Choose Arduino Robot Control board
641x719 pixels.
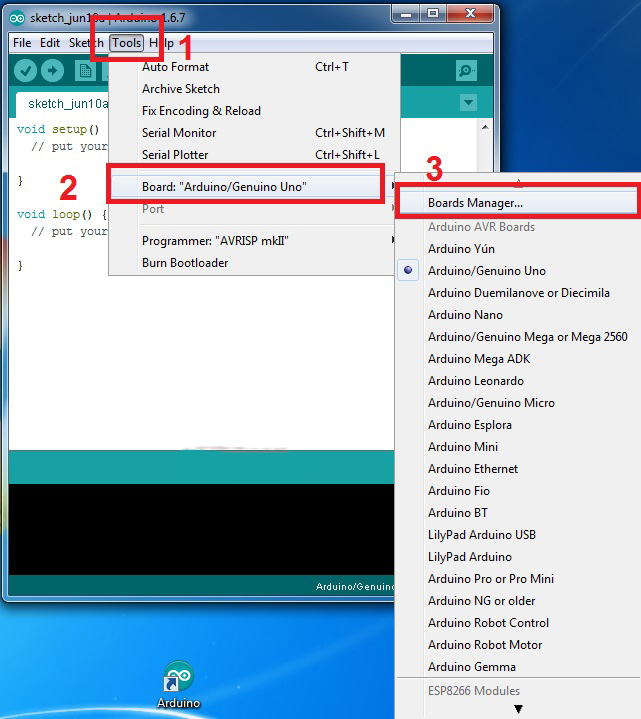coord(518,623)
